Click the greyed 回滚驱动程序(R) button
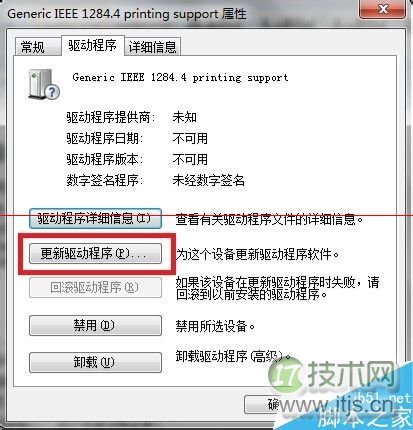The height and width of the screenshot is (430, 413). (x=95, y=288)
